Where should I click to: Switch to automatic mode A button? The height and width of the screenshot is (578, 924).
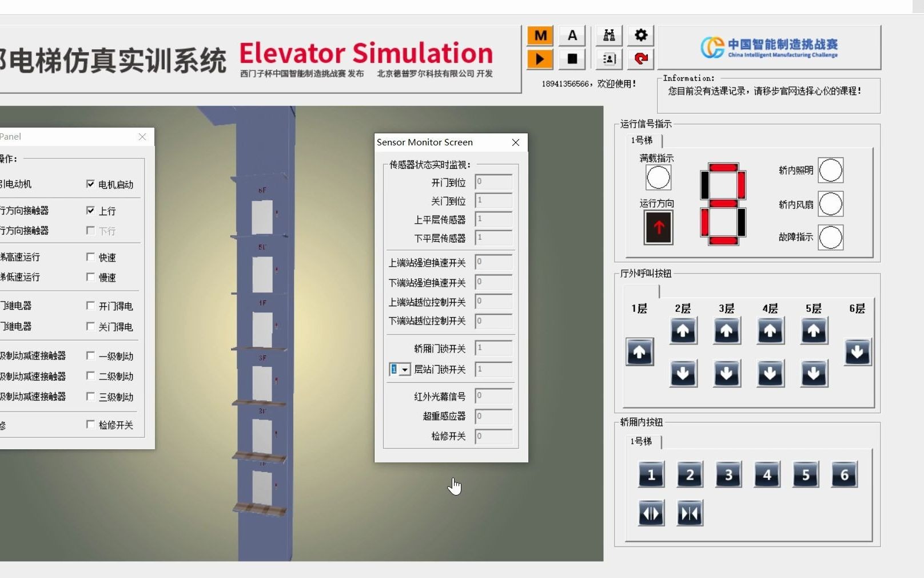pyautogui.click(x=572, y=35)
